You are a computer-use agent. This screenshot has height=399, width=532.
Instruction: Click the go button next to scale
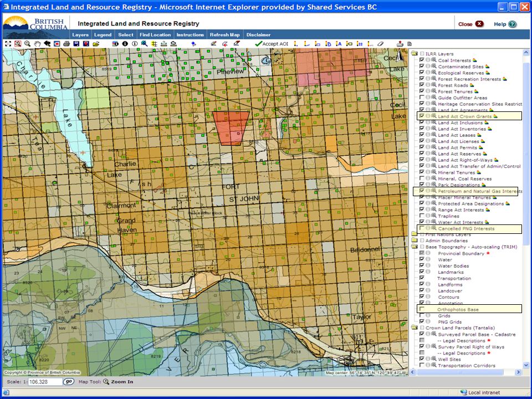[x=69, y=381]
